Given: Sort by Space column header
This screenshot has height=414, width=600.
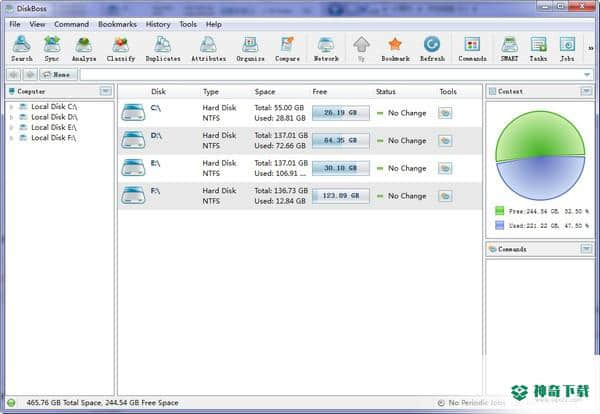Looking at the screenshot, I should (x=265, y=91).
